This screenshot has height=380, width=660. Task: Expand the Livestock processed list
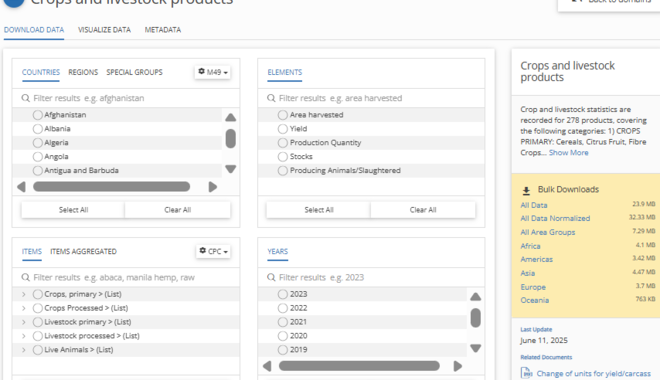point(24,335)
